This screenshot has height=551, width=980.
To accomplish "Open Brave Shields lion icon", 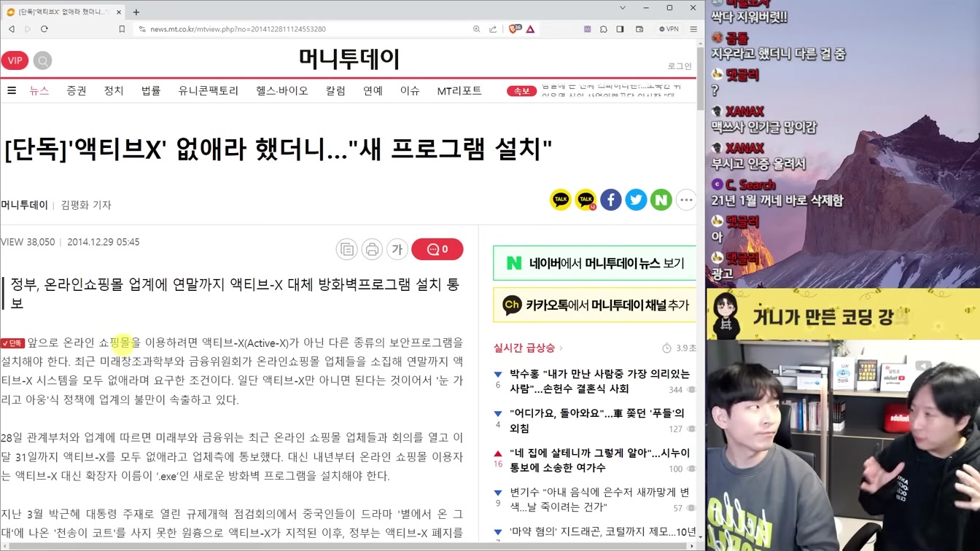I will coord(514,29).
